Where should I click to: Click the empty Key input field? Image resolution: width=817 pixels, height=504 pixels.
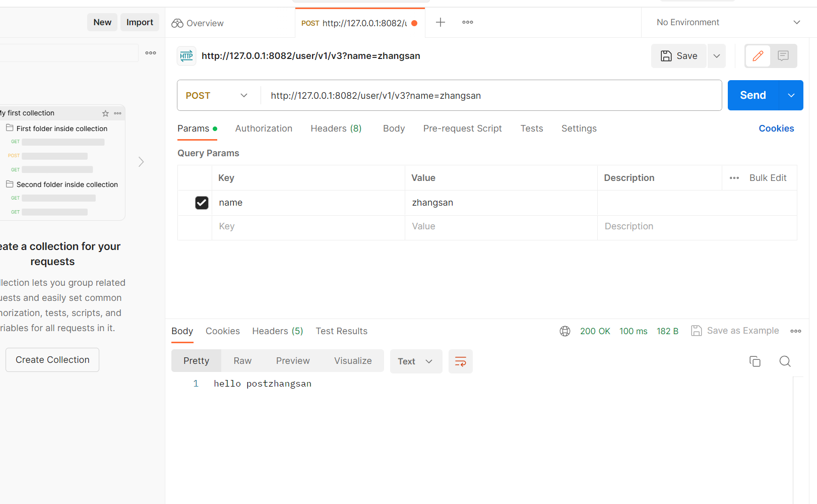[x=308, y=227]
